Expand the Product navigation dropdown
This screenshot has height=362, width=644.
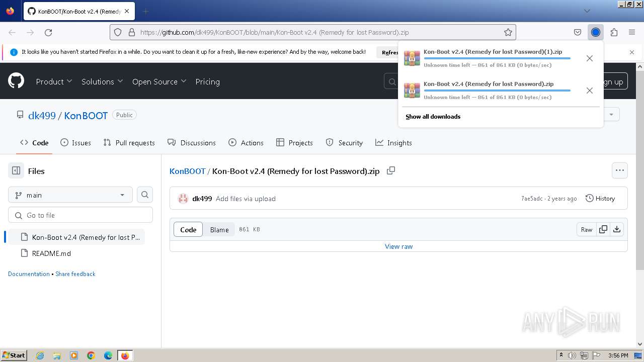(54, 81)
